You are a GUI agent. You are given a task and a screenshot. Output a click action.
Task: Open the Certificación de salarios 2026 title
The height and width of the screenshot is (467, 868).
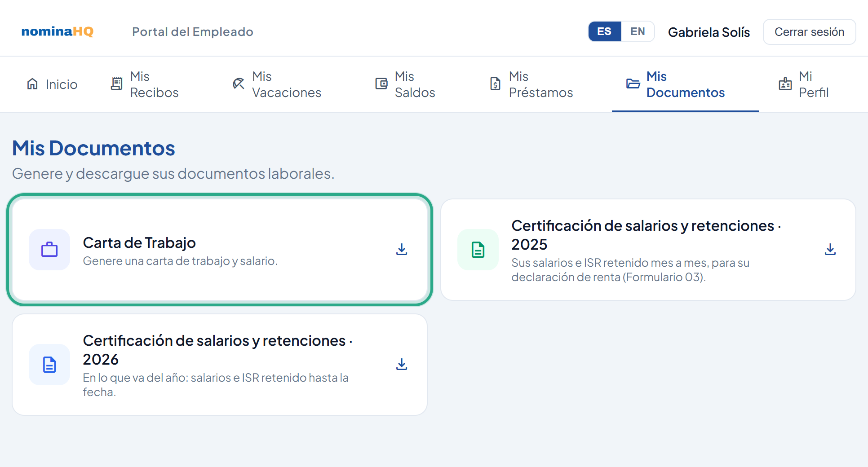218,350
